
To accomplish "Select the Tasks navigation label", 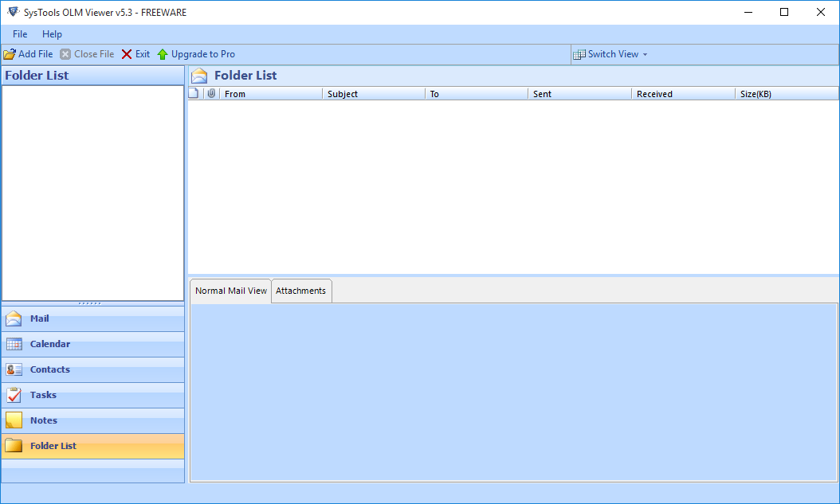I will coord(43,395).
